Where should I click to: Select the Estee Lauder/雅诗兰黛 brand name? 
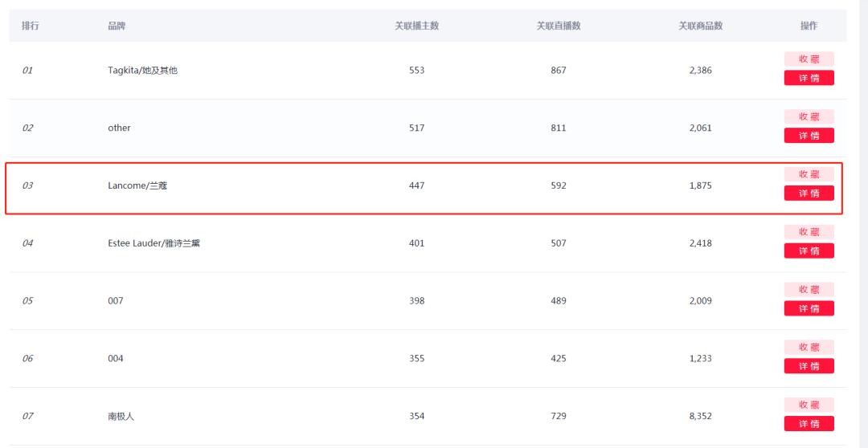[x=154, y=243]
